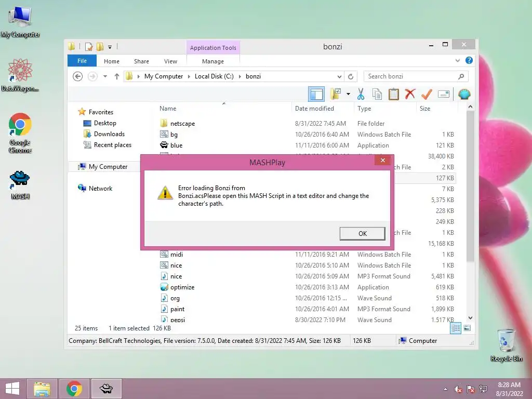Open the Manage ribbon tab
This screenshot has width=532, height=399.
point(213,61)
